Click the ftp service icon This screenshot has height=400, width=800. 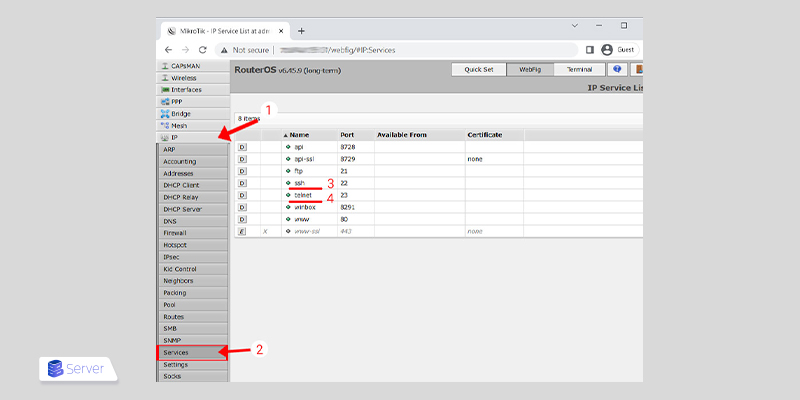pos(288,171)
